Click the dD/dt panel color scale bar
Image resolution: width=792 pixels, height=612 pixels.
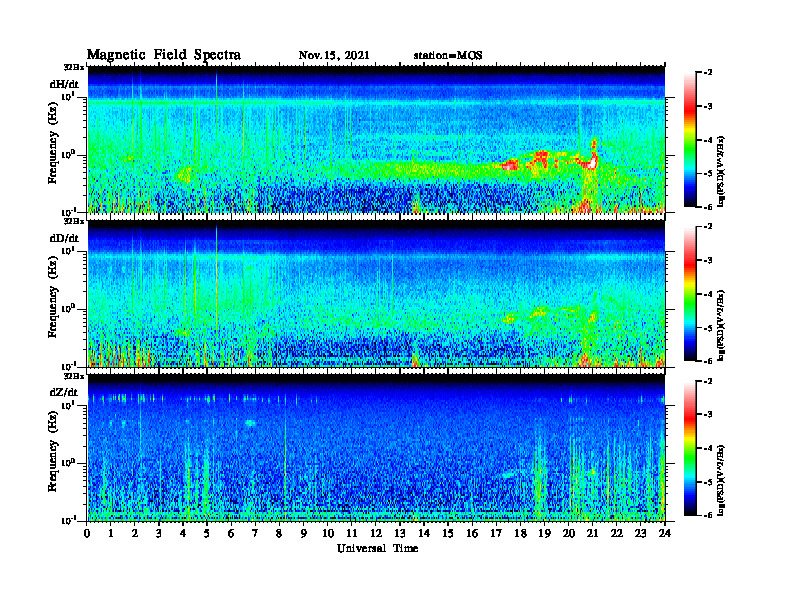tap(690, 294)
